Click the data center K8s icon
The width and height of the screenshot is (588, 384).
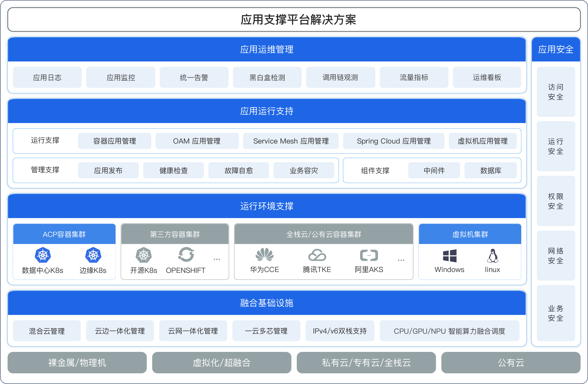[43, 255]
